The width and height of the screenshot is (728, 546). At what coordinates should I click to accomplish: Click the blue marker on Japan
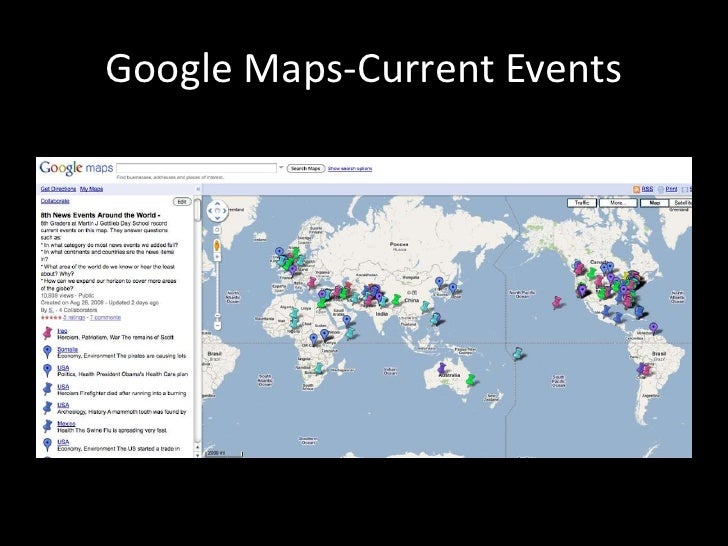pos(453,288)
